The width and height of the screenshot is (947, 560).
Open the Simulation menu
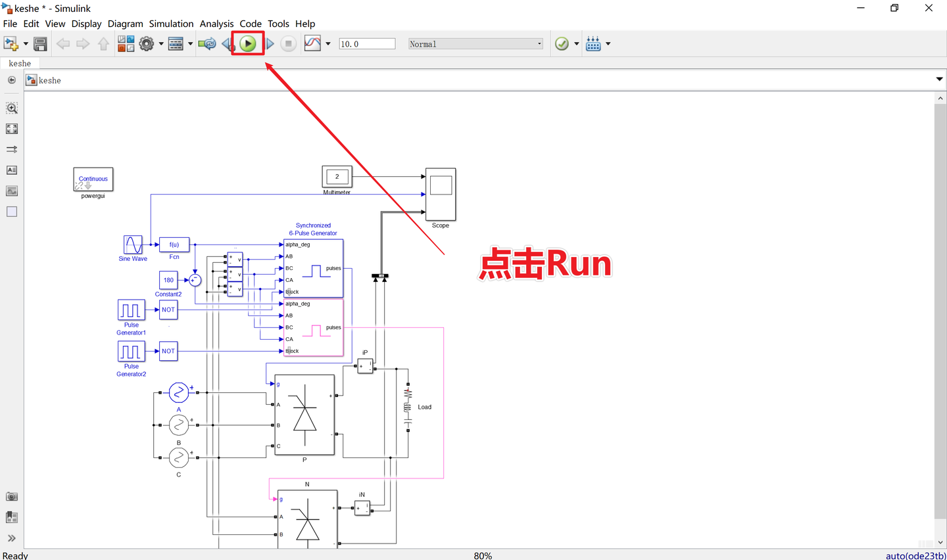pyautogui.click(x=171, y=24)
